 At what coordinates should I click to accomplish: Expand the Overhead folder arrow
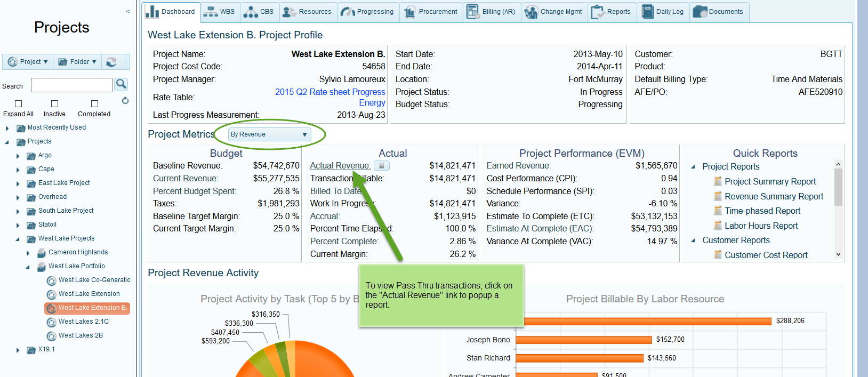coord(18,197)
